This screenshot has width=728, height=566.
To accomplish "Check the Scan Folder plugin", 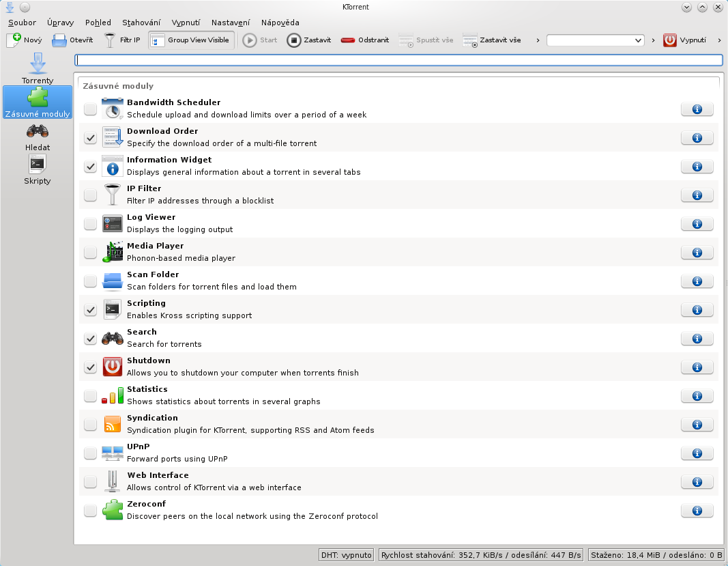I will point(90,281).
